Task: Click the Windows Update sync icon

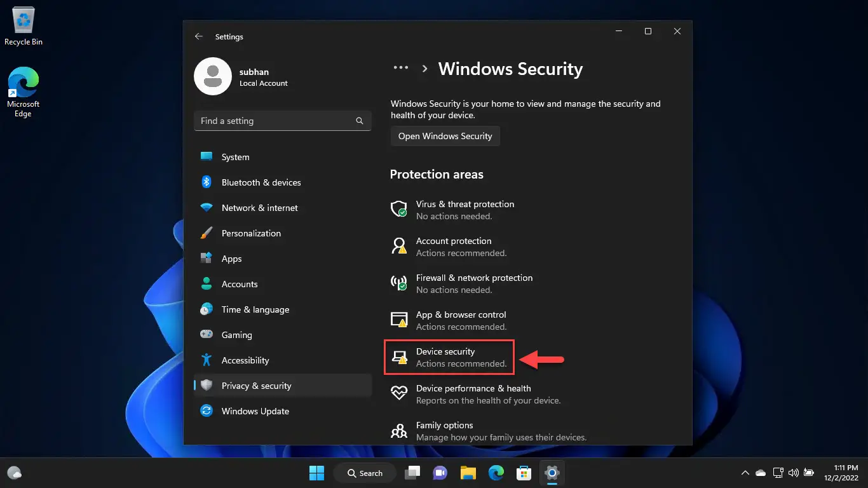Action: 207,410
